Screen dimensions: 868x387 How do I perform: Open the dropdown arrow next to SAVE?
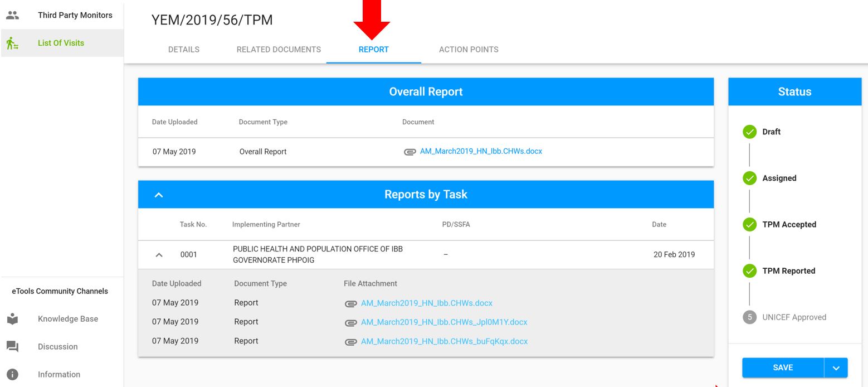tap(836, 368)
